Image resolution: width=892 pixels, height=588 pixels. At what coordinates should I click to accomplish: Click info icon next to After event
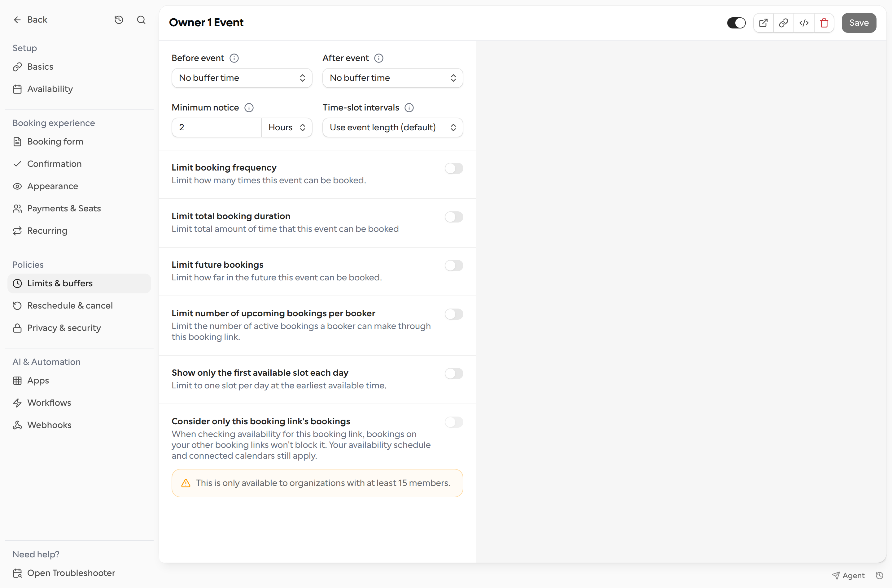379,58
